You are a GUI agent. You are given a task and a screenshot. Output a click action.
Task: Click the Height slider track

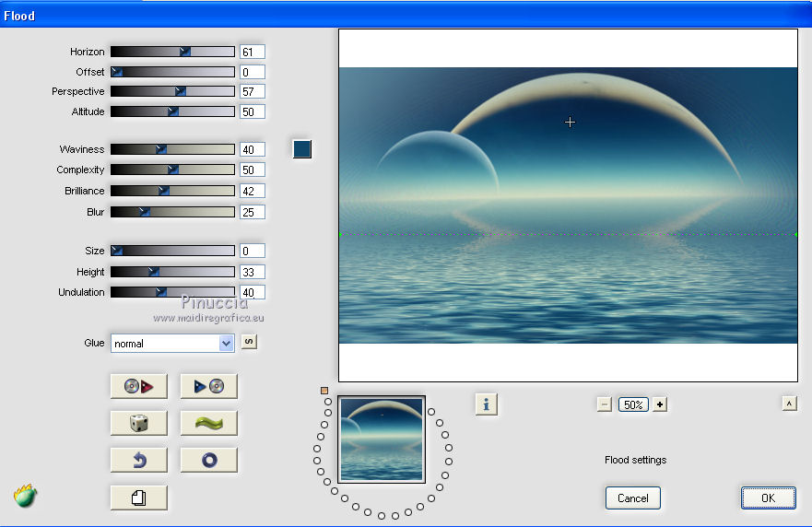click(172, 272)
